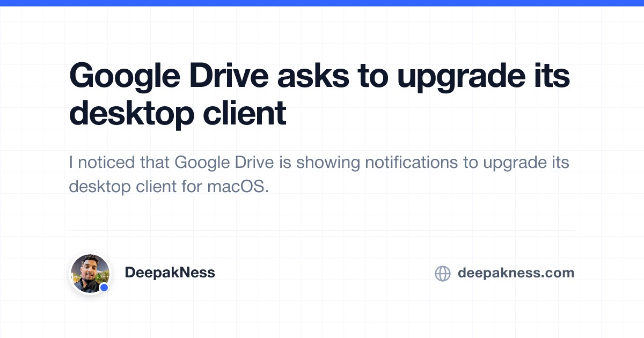The width and height of the screenshot is (644, 338).
Task: Click the description beginning "I noticed that Google Drive"
Action: coord(319,175)
